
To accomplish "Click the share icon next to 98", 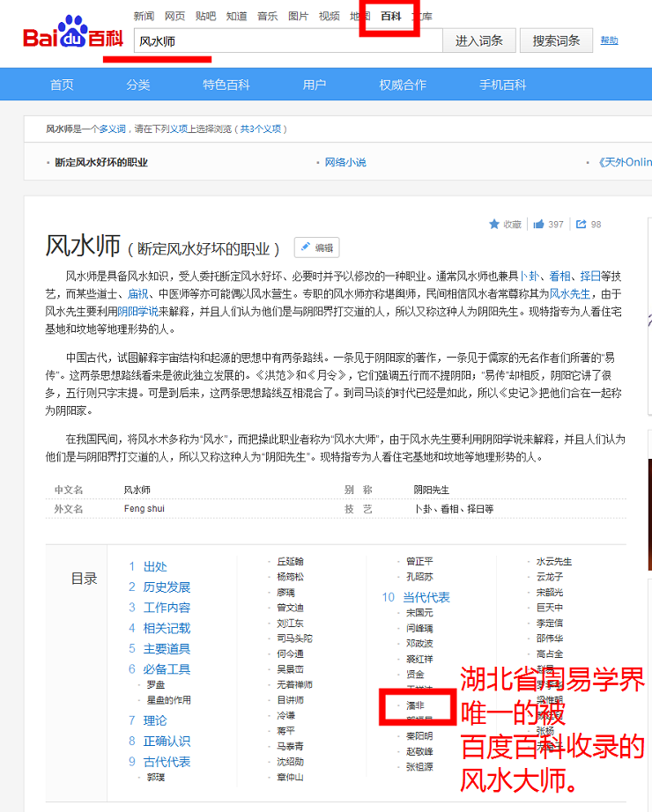I will 581,225.
